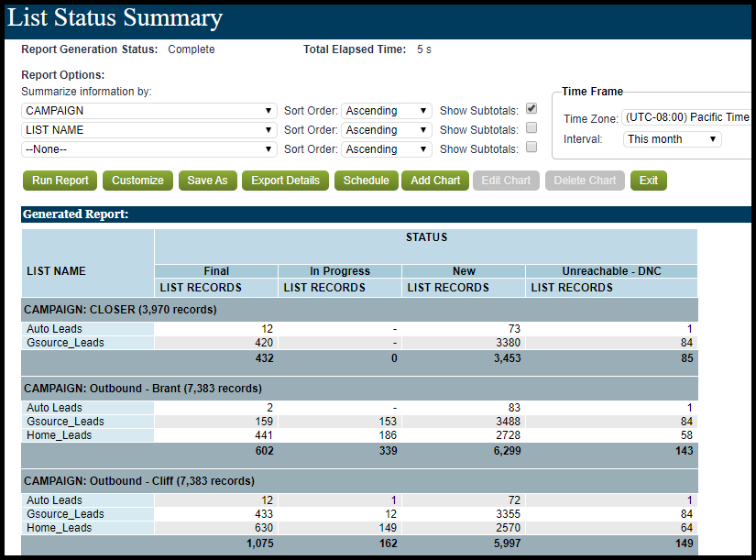Uncheck Show Subtotals for CAMPAIGN row
This screenshot has height=560, width=756.
click(531, 108)
